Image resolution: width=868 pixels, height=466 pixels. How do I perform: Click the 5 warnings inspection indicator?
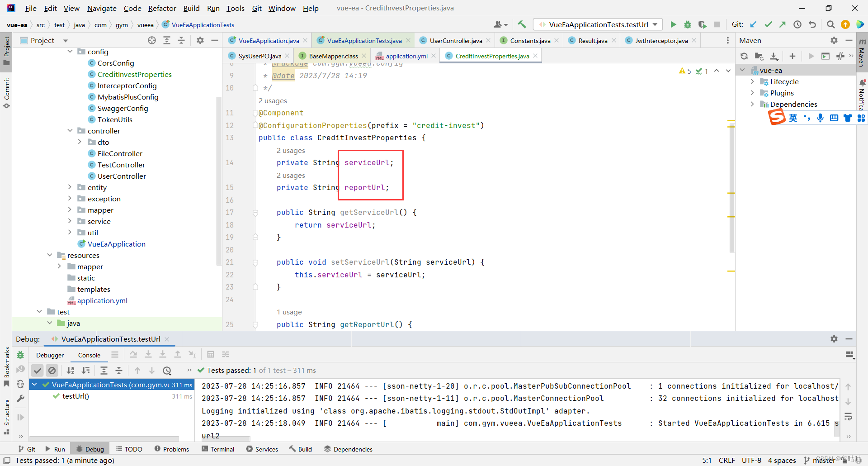[685, 71]
